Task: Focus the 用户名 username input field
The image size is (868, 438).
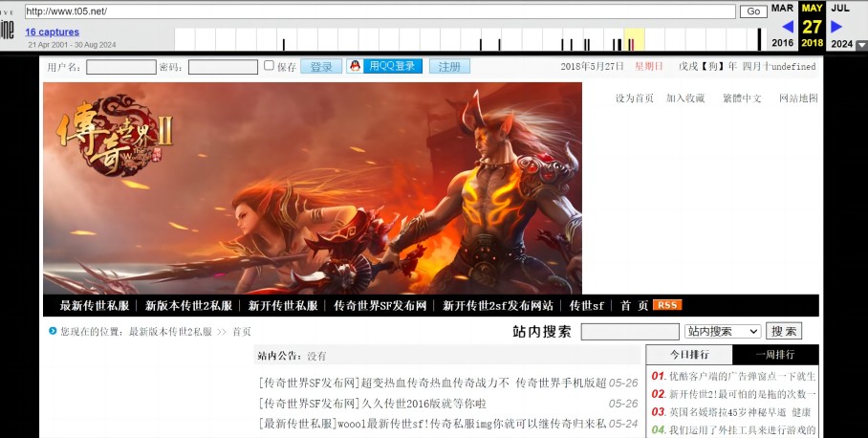Action: pyautogui.click(x=121, y=67)
